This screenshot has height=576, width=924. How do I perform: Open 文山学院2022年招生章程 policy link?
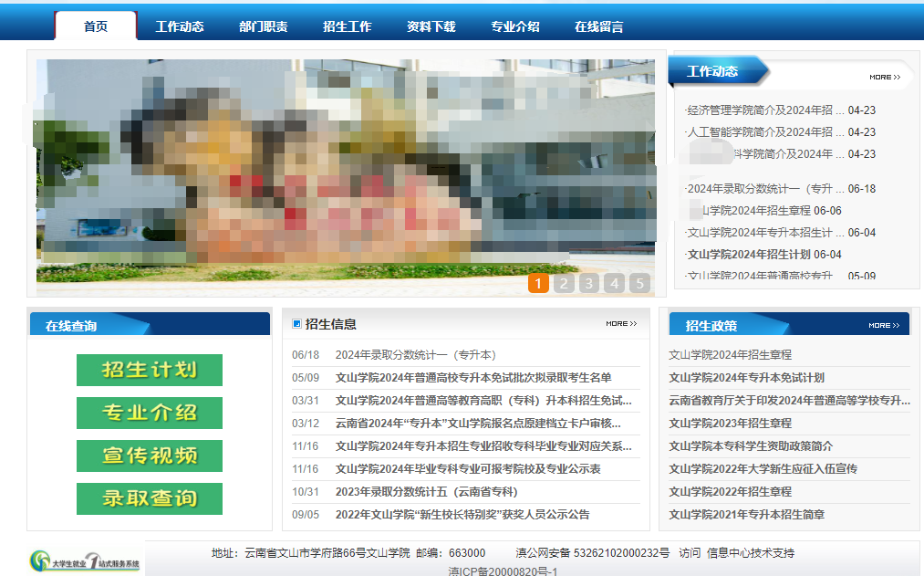(x=730, y=492)
